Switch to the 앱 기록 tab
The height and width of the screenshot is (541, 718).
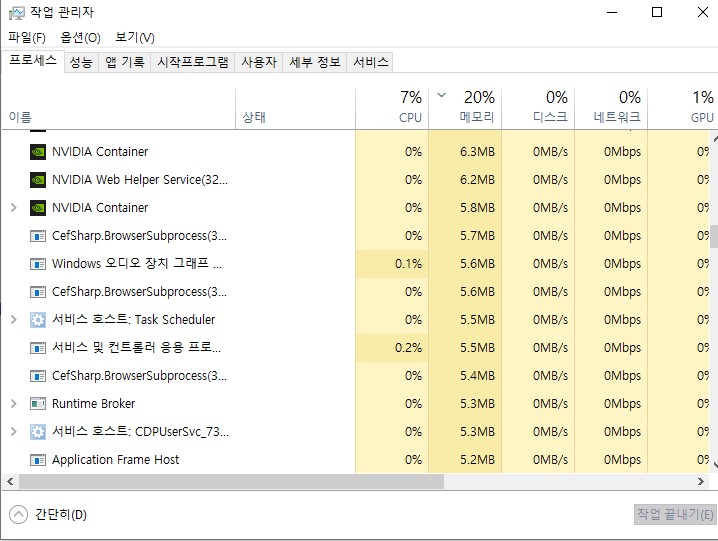tap(125, 62)
